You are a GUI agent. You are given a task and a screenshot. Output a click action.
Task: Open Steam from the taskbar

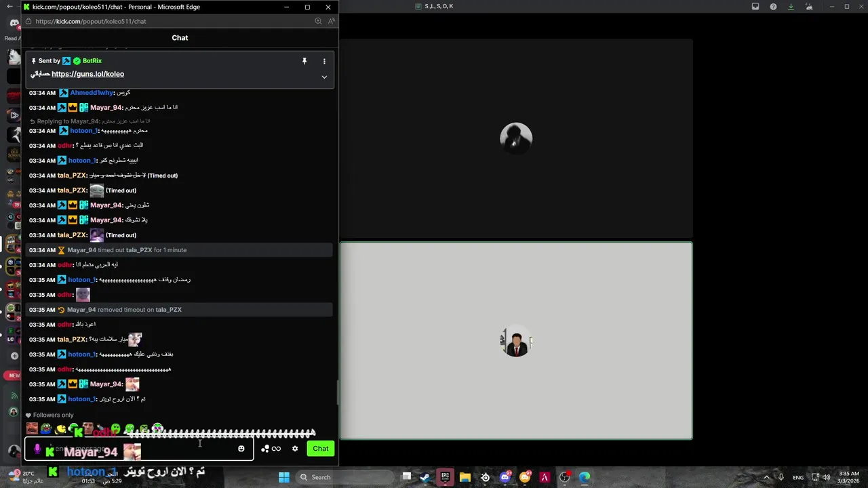[425, 477]
